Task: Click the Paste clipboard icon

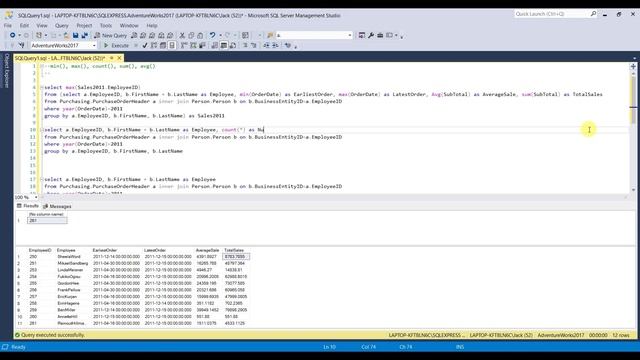Action: click(200, 36)
